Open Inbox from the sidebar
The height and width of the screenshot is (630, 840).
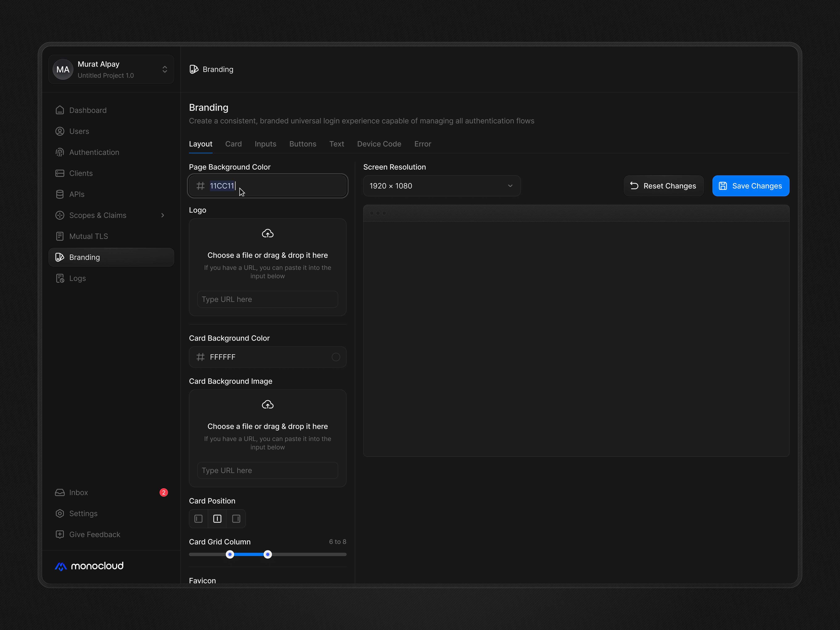click(x=111, y=492)
